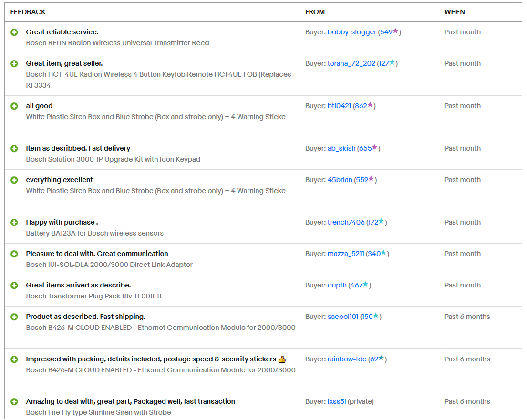Image resolution: width=527 pixels, height=420 pixels.
Task: Visit sacool101's profile
Action: coord(343,317)
